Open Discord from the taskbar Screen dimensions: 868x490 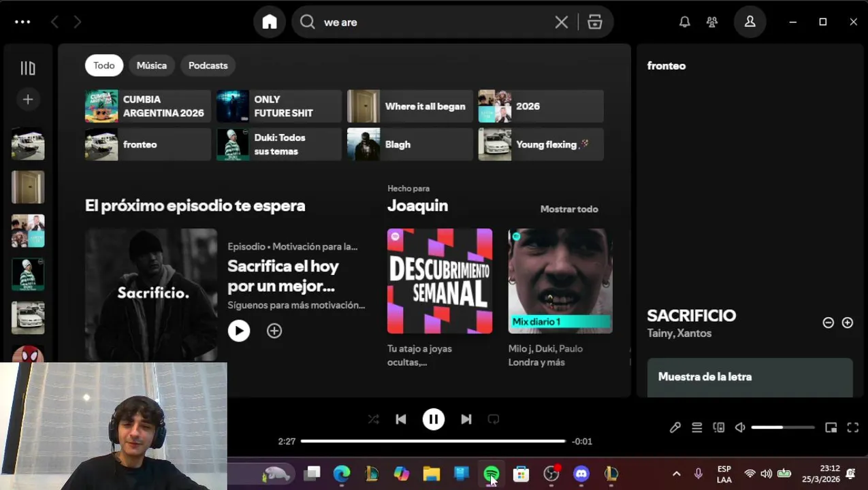coord(581,474)
